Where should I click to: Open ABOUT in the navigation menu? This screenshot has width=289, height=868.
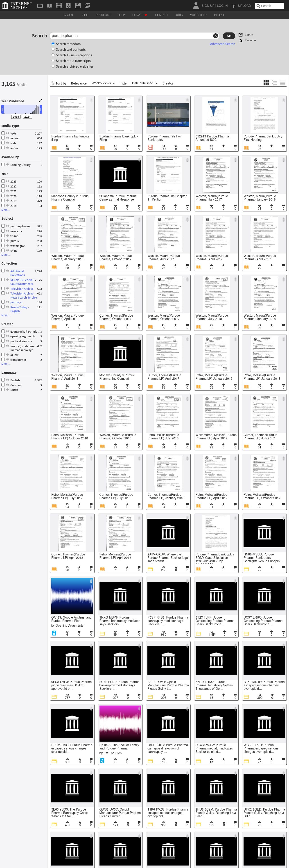click(69, 15)
